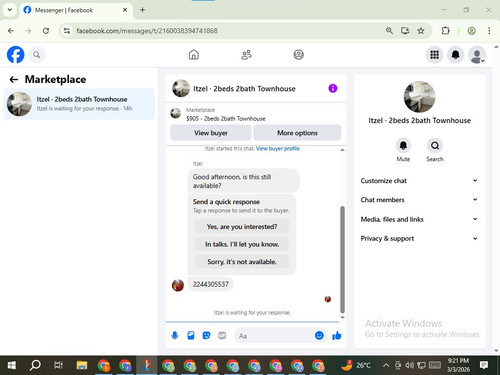
Task: Open the Chrome profile icon
Action: click(471, 31)
